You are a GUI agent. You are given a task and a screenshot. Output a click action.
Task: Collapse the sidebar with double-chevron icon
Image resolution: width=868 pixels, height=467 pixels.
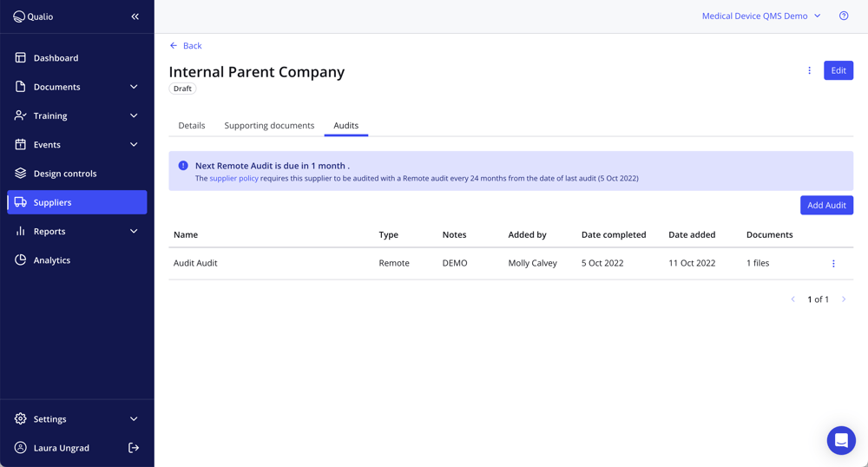coord(135,16)
